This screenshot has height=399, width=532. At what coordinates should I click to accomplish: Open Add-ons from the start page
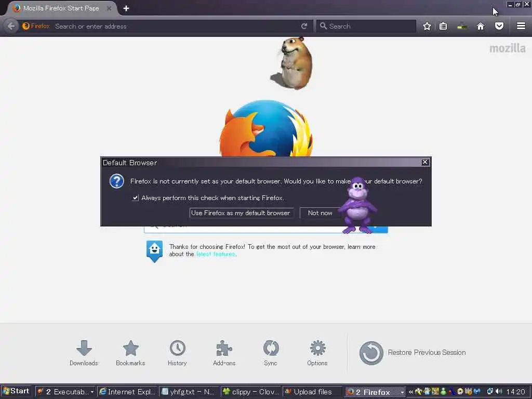click(224, 353)
